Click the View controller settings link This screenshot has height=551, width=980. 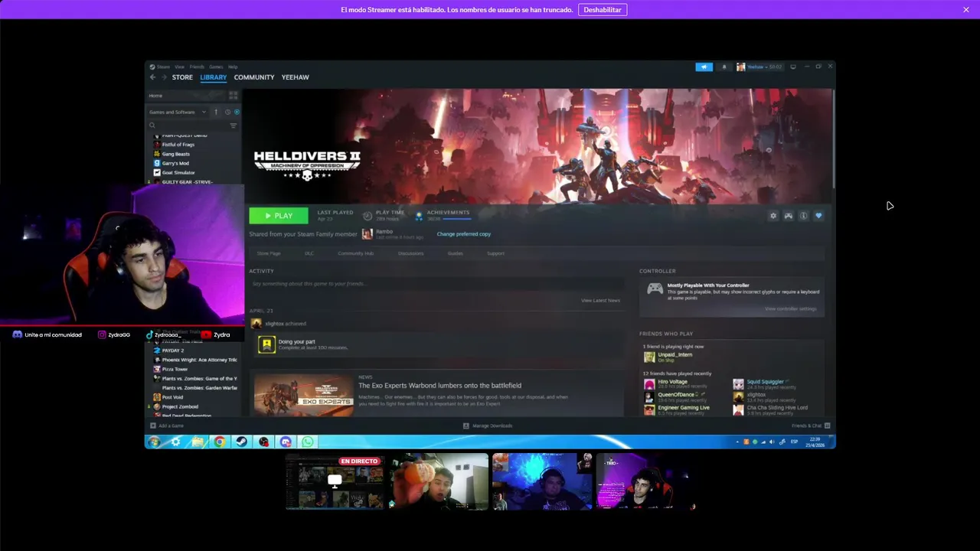(x=791, y=309)
